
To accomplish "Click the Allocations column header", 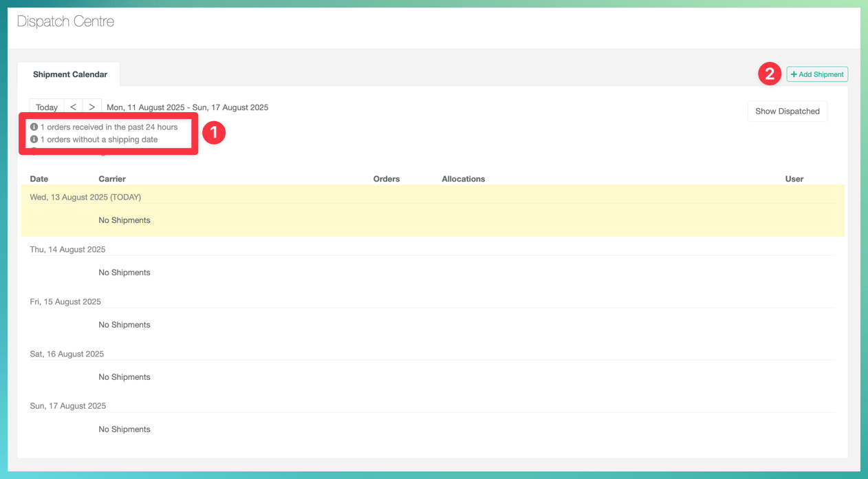I will pos(463,179).
